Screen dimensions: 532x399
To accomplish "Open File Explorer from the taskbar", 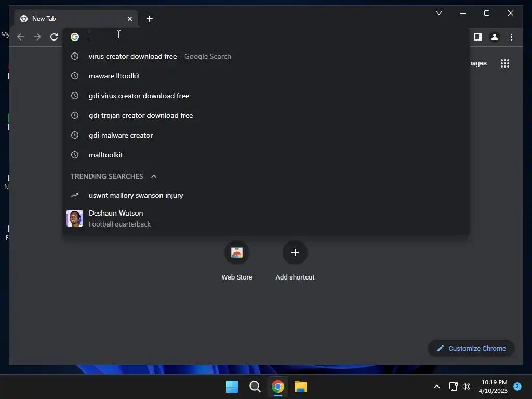I will coord(301,387).
